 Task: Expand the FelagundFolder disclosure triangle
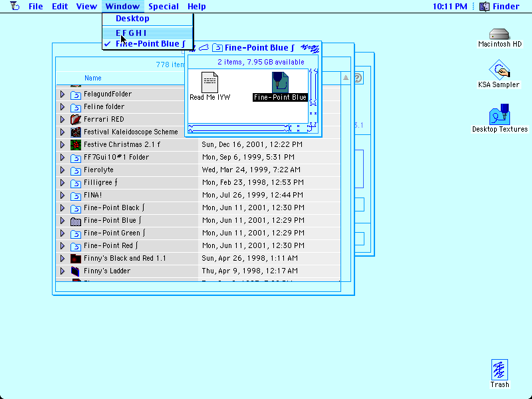(63, 94)
